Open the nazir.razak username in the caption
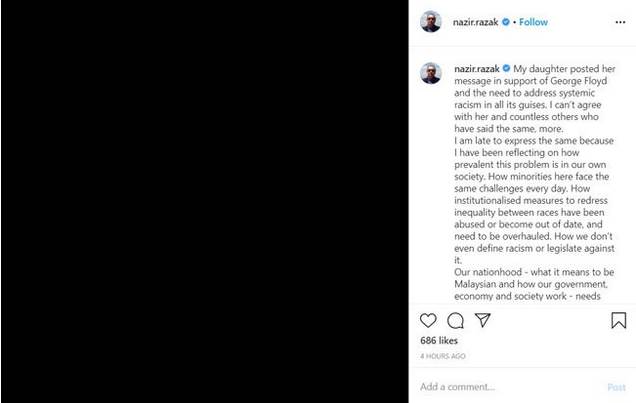Viewport: 636px width, 403px height. (477, 69)
